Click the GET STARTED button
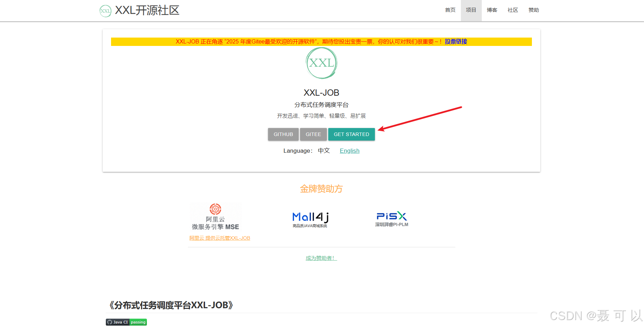 pos(352,134)
